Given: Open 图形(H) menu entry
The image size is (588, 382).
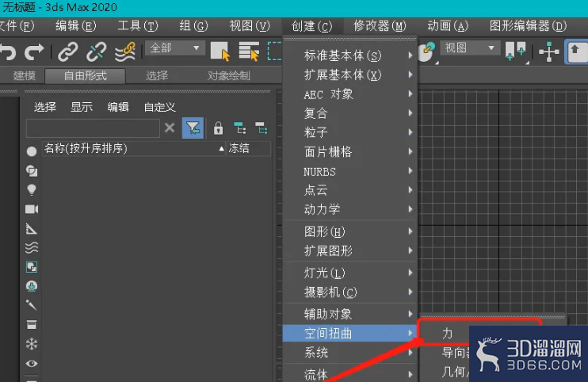Looking at the screenshot, I should 350,231.
